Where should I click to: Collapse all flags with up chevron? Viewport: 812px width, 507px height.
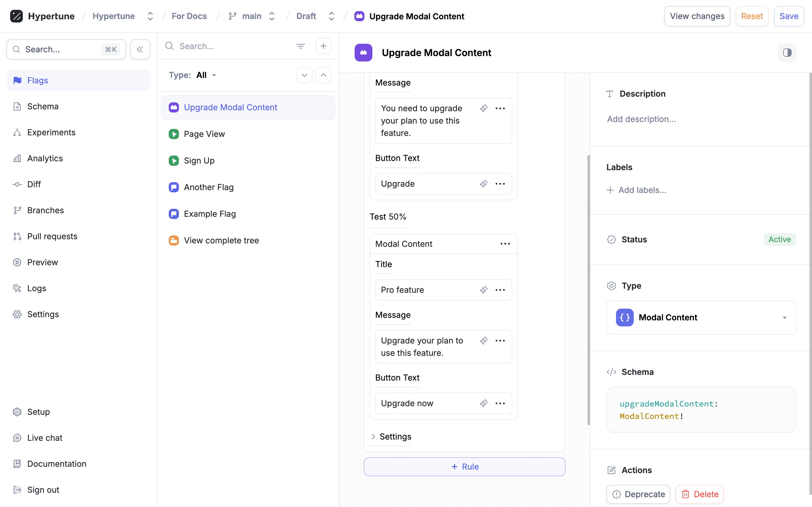(x=323, y=75)
